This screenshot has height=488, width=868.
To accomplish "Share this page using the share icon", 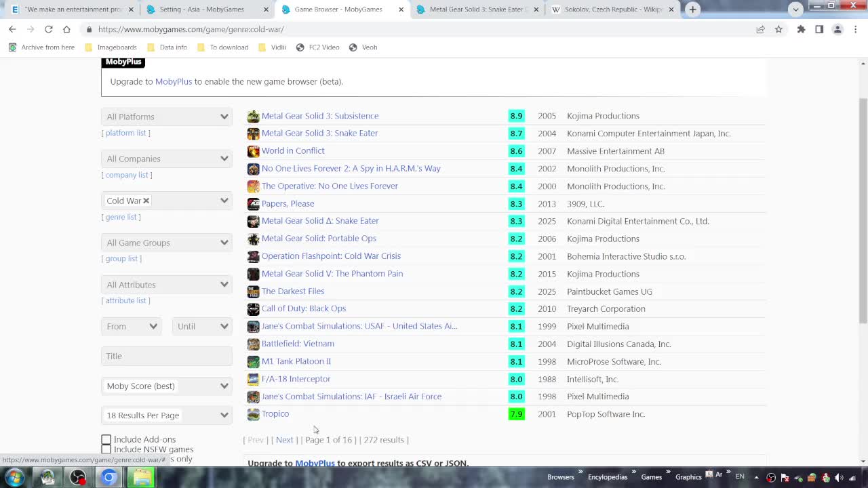I will pyautogui.click(x=760, y=29).
